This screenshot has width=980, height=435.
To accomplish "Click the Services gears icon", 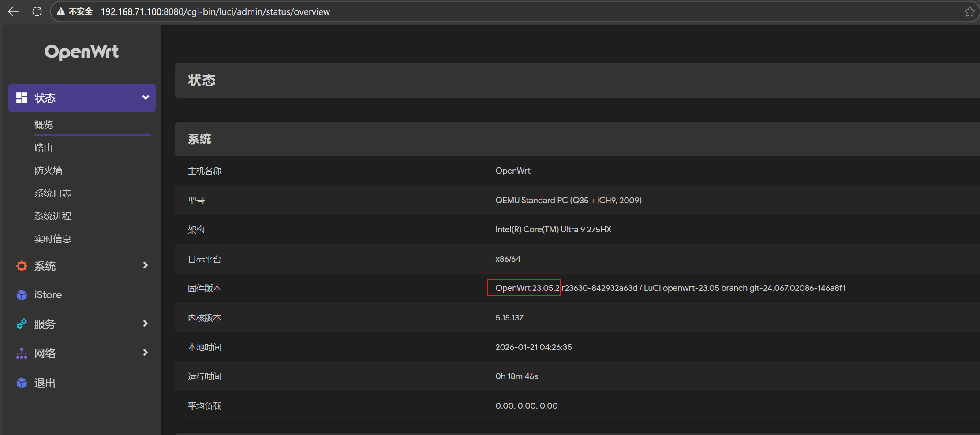I will [x=22, y=324].
